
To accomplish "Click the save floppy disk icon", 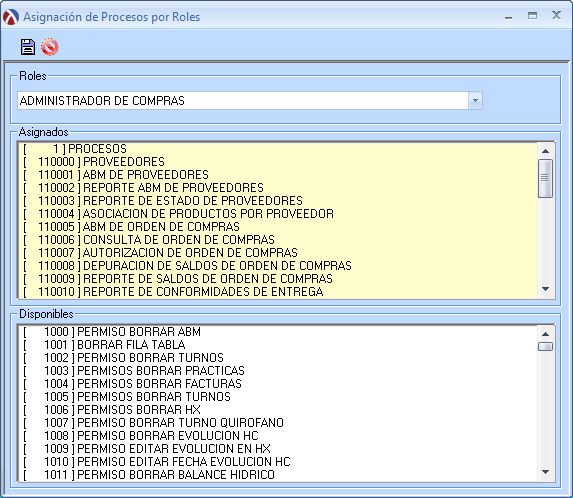I will [x=27, y=47].
